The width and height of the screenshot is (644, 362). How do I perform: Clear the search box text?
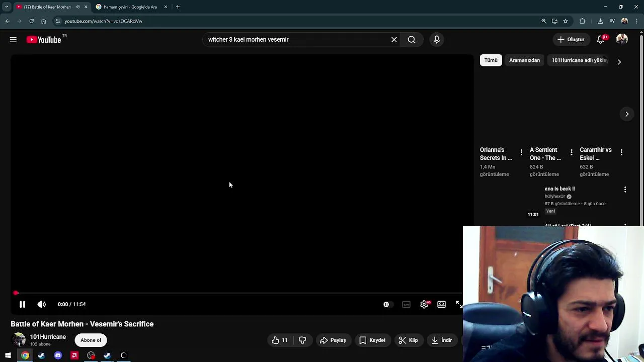[394, 40]
